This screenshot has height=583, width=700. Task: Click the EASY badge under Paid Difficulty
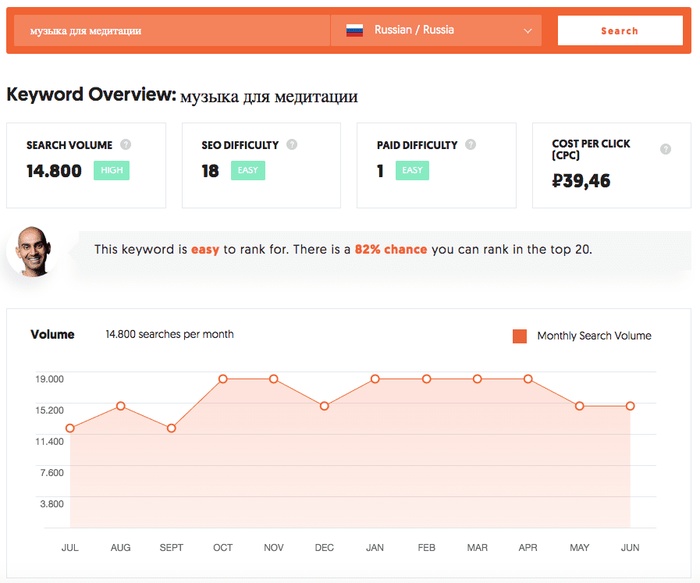pos(412,171)
